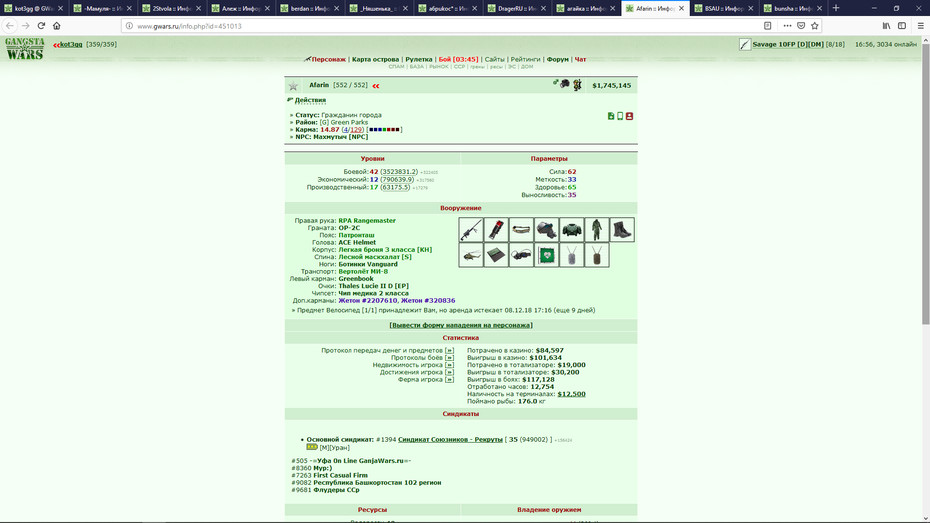Open Синдикат Союзников - Рекруты link
Screen dimensions: 930x523
(x=450, y=439)
